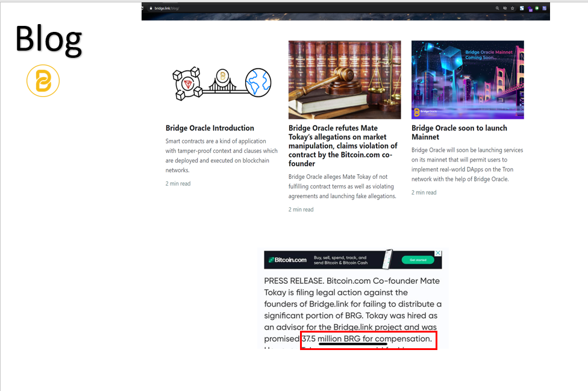The width and height of the screenshot is (588, 391).
Task: Click the purple extension icon with badge
Action: coord(530,8)
